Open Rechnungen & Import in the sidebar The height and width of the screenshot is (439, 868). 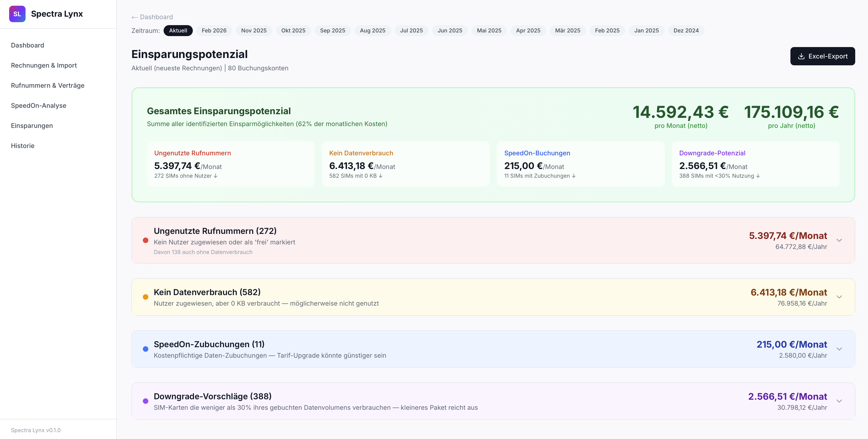tap(44, 65)
